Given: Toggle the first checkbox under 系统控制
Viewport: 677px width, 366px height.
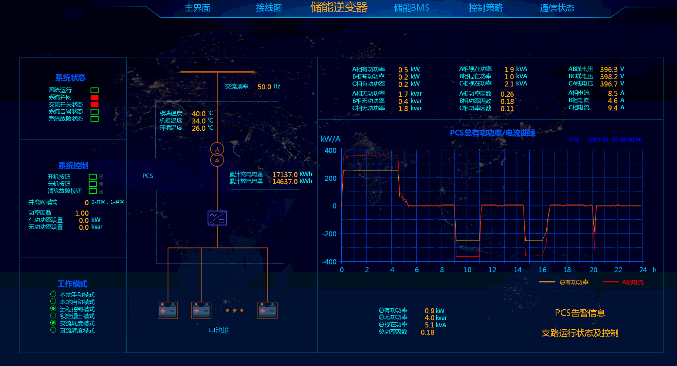Looking at the screenshot, I should point(93,177).
